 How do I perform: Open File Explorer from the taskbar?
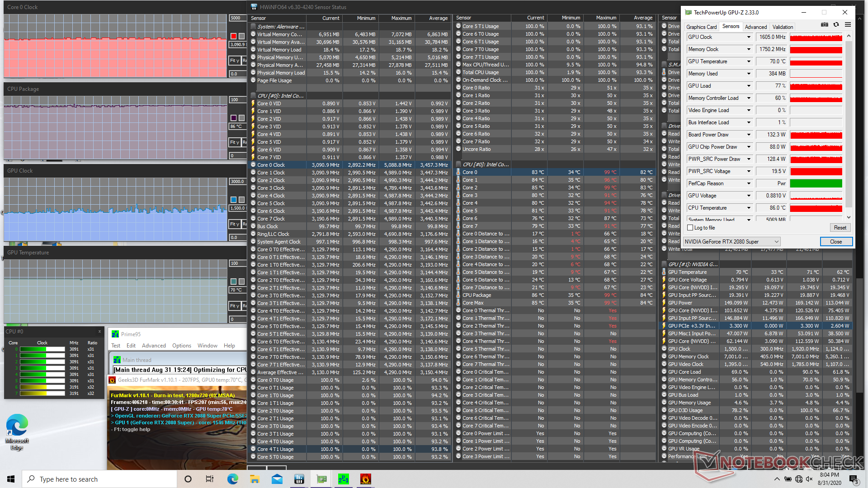click(255, 479)
